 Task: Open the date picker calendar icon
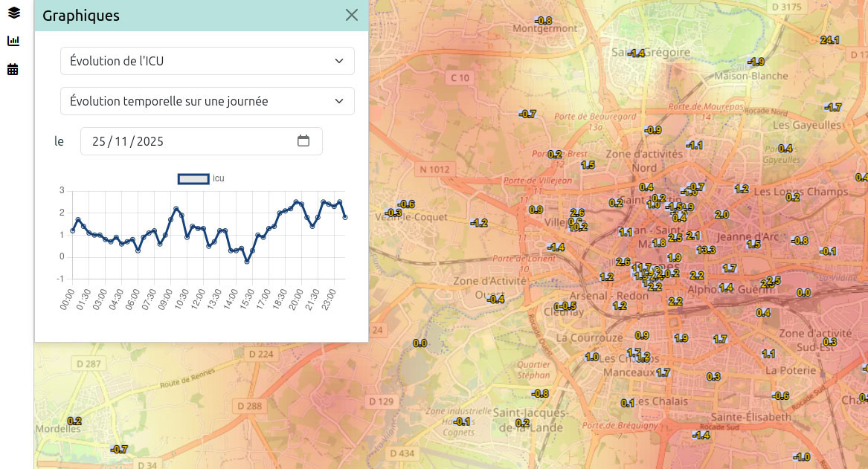point(303,140)
